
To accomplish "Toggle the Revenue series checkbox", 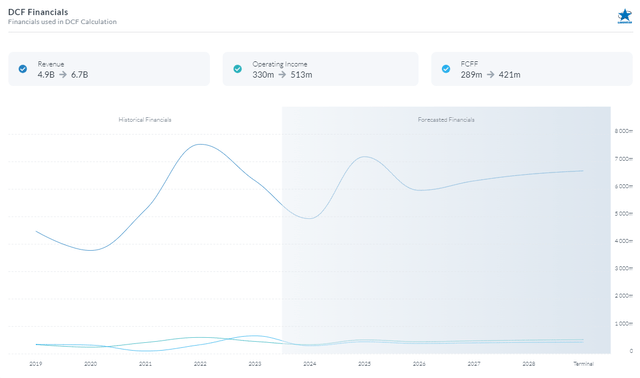I will [23, 69].
